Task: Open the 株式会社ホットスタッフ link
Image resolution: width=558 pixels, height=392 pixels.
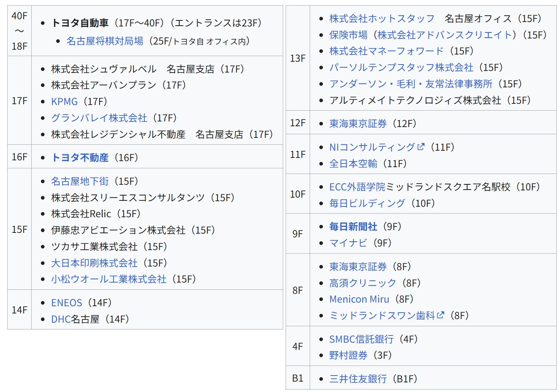Action: pyautogui.click(x=382, y=18)
